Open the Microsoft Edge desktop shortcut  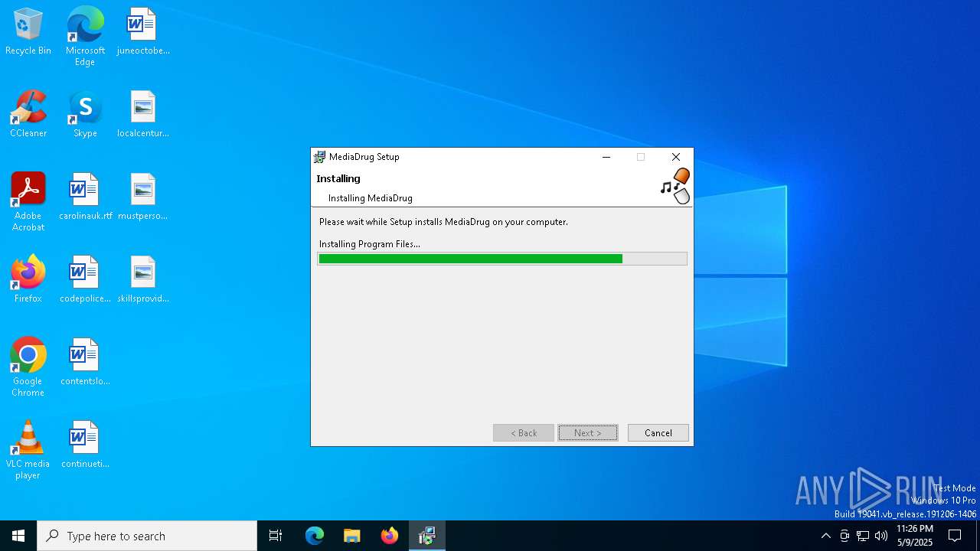tap(85, 37)
